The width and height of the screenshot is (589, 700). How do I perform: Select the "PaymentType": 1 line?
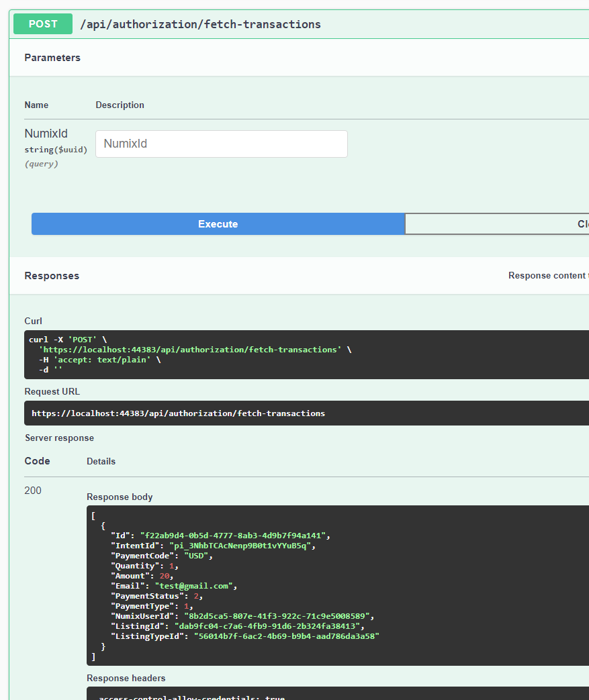[152, 606]
